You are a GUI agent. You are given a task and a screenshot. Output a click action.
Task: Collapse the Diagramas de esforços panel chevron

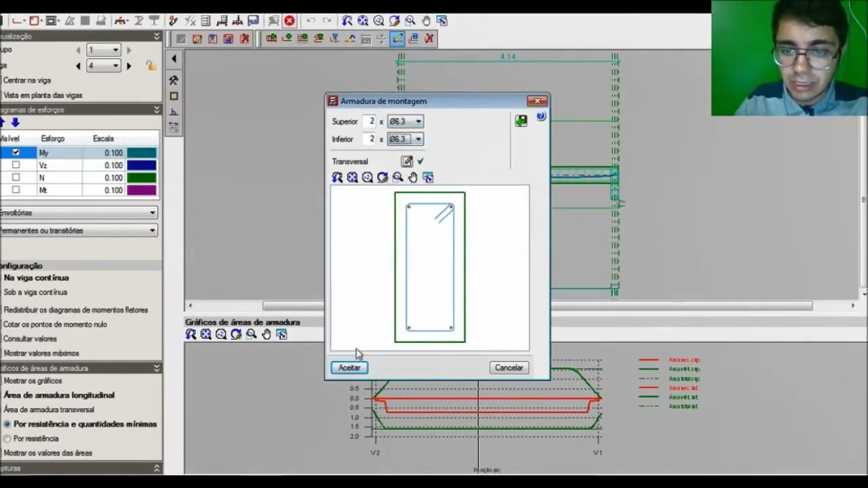(157, 109)
